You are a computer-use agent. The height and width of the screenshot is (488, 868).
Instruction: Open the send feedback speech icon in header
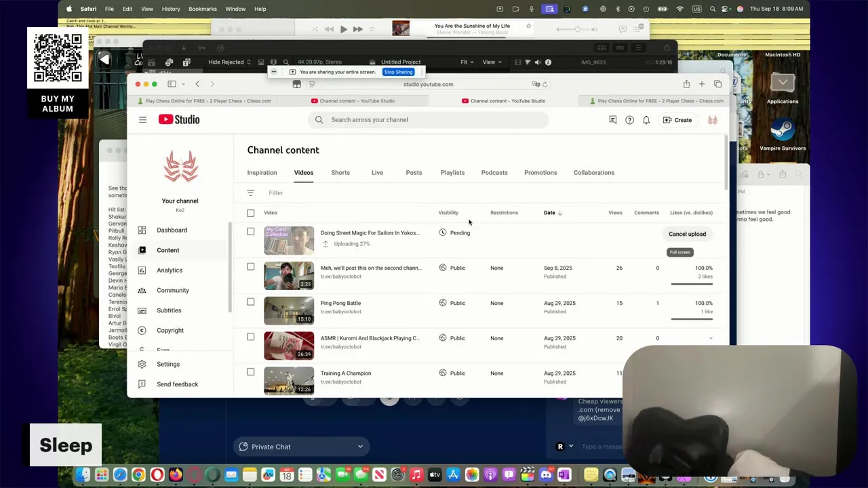tap(612, 120)
